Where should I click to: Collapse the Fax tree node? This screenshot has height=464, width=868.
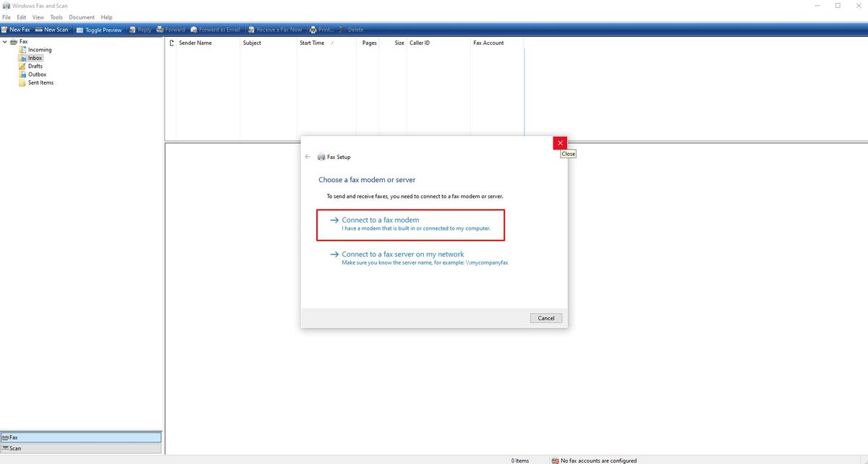tap(5, 42)
